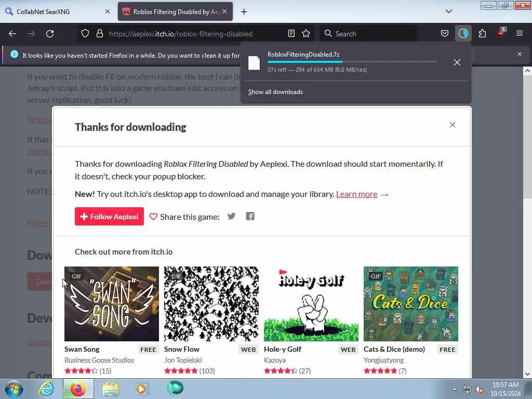
Task: Click the Swan Song title link
Action: (x=82, y=349)
